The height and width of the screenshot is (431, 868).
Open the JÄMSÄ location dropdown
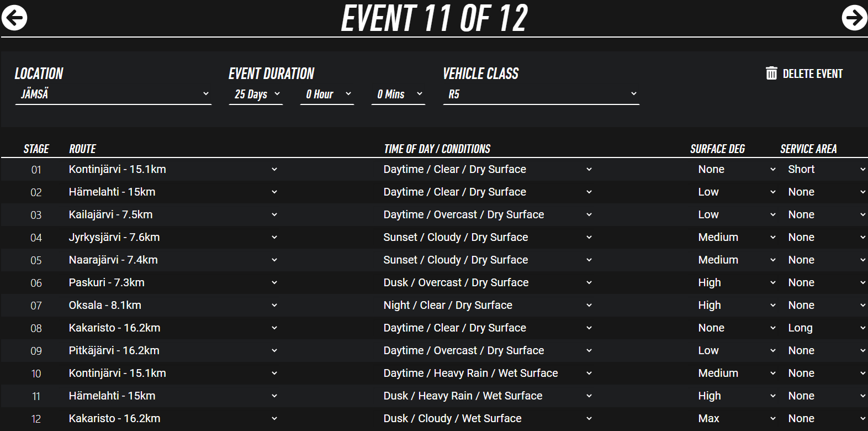pos(113,94)
